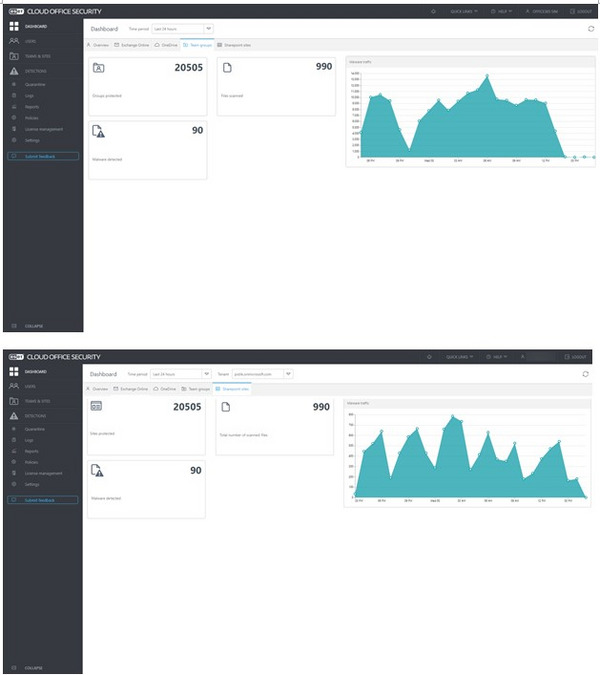Expand the Quick Links menu in the upper header
Viewport: 600px width, 675px height.
462,11
